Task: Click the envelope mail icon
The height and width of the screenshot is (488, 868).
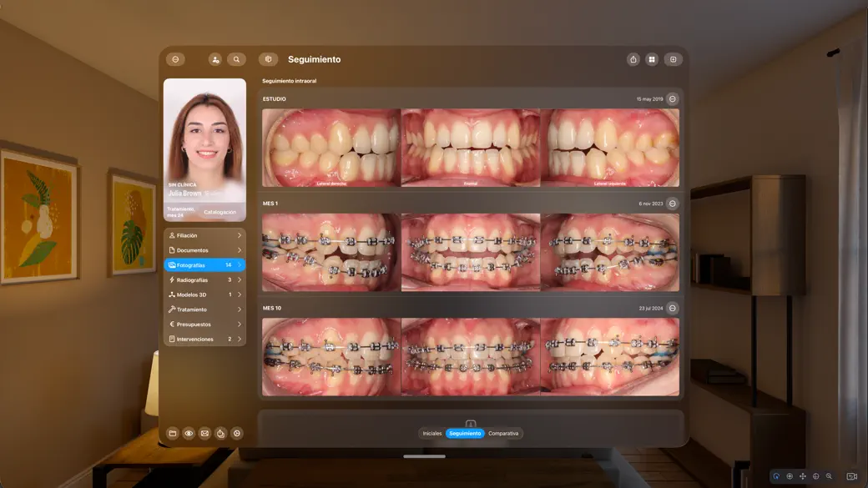Action: (x=204, y=433)
